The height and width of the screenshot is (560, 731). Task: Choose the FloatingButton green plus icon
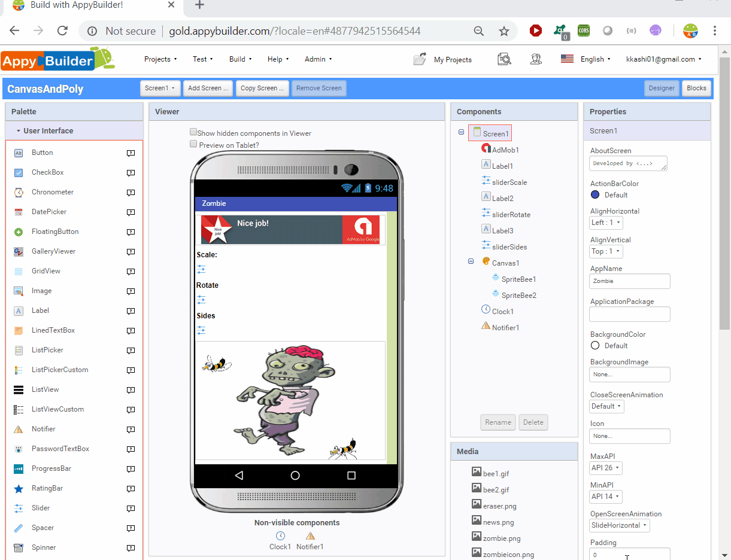19,232
